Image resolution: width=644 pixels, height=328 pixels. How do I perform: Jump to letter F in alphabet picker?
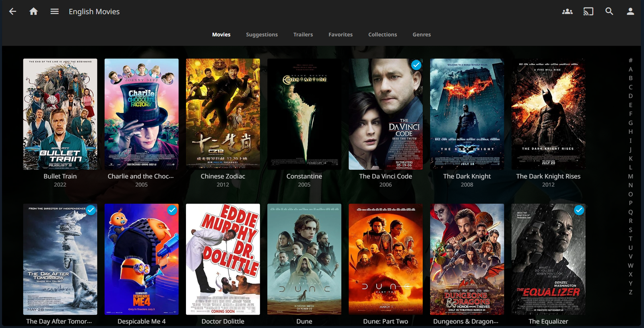[x=631, y=114]
